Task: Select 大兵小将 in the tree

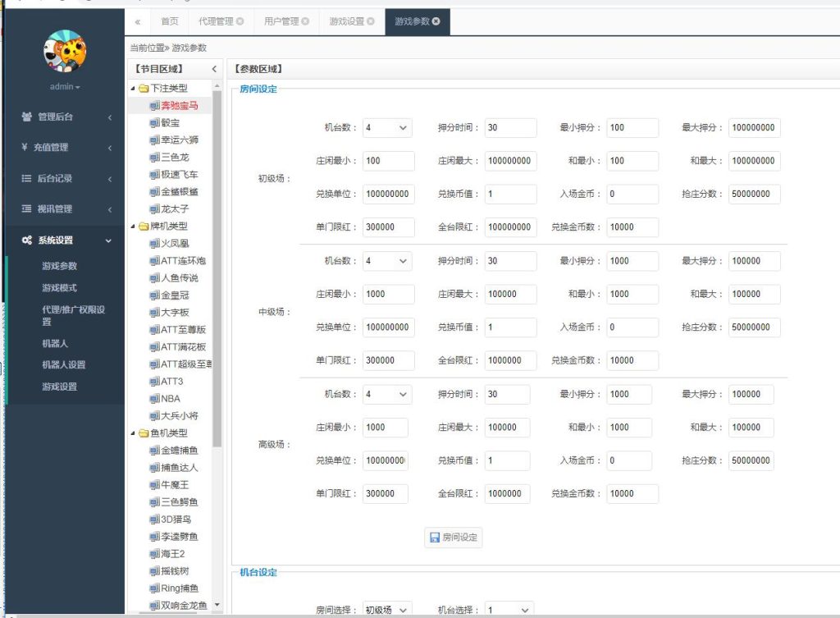Action: tap(180, 416)
